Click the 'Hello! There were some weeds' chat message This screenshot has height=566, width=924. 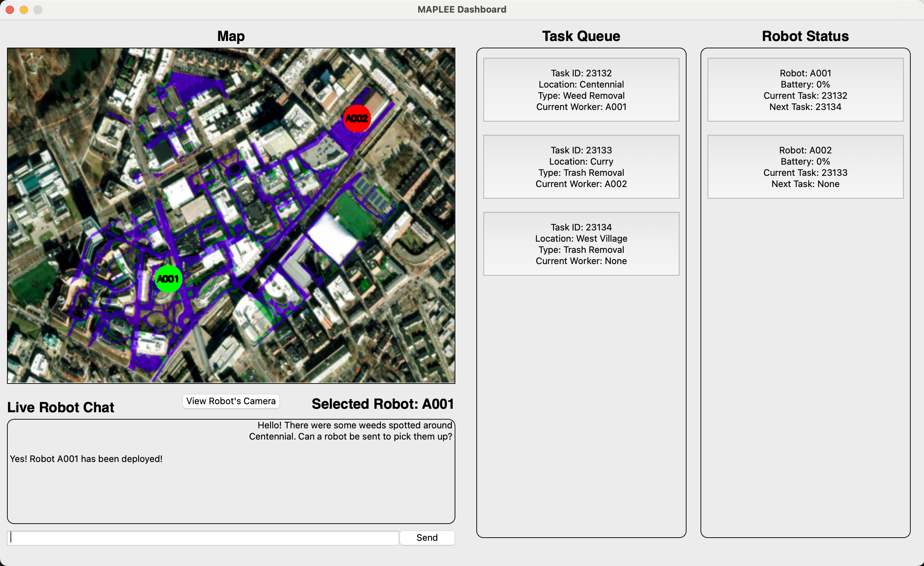(351, 430)
